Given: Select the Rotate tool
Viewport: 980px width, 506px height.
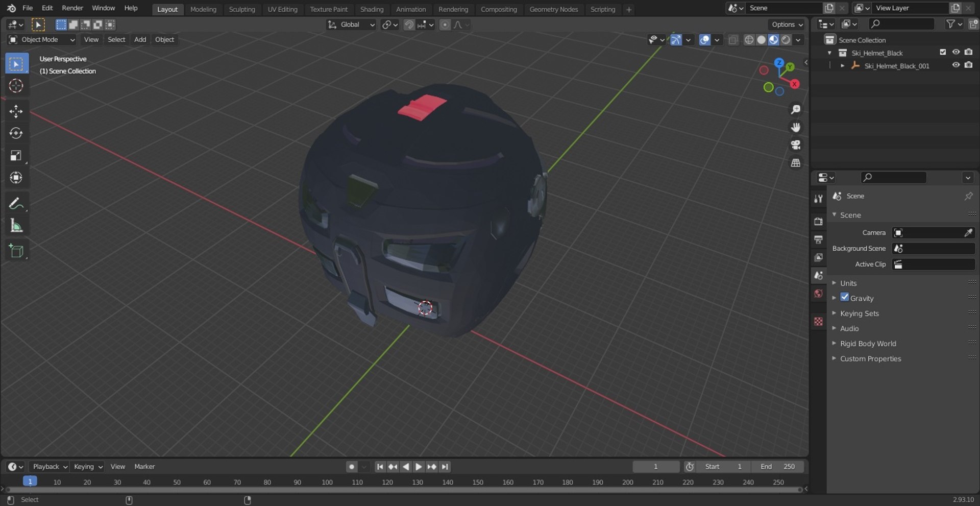Looking at the screenshot, I should (16, 133).
